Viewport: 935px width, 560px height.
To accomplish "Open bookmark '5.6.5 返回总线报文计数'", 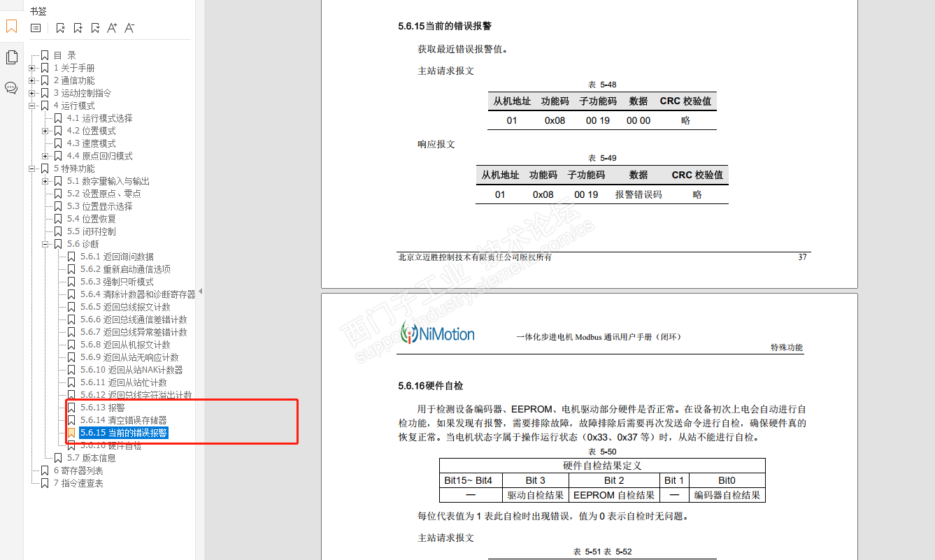I will click(x=125, y=307).
